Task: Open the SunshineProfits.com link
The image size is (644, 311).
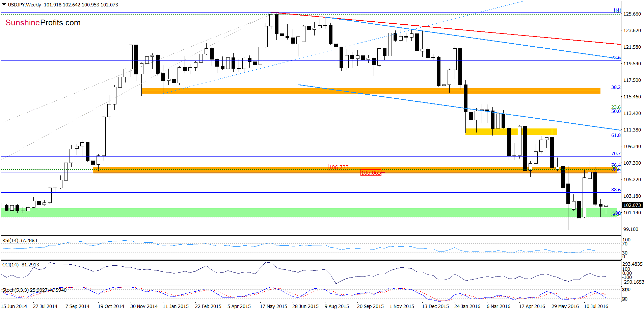Action: click(43, 23)
